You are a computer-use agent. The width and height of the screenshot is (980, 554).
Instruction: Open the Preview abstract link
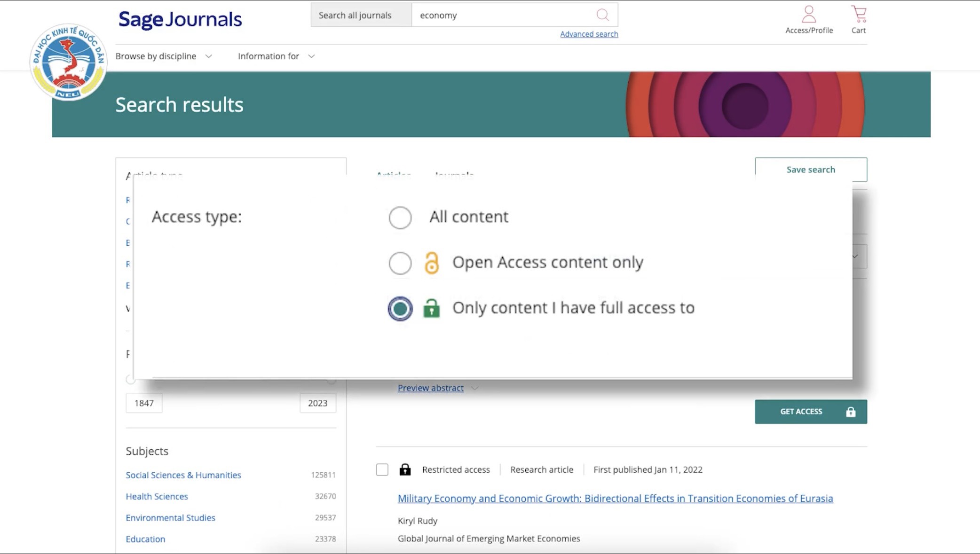point(430,388)
